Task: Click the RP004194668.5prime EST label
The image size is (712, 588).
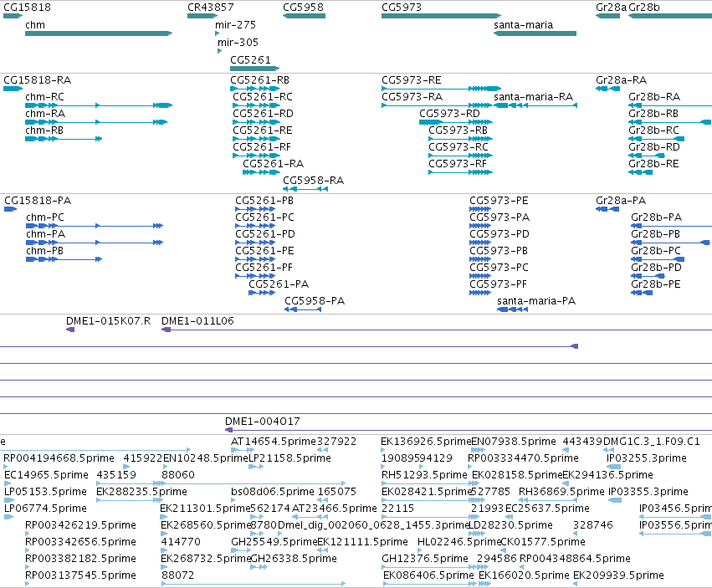Action: click(x=59, y=458)
